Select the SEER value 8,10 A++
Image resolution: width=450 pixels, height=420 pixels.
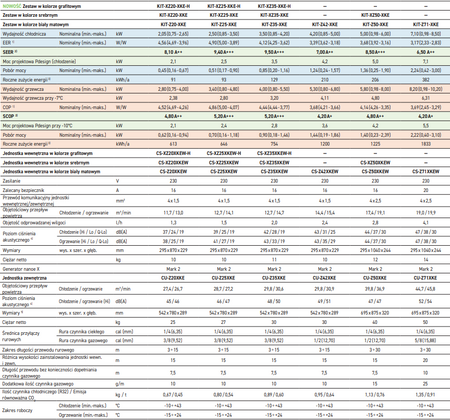coord(173,52)
